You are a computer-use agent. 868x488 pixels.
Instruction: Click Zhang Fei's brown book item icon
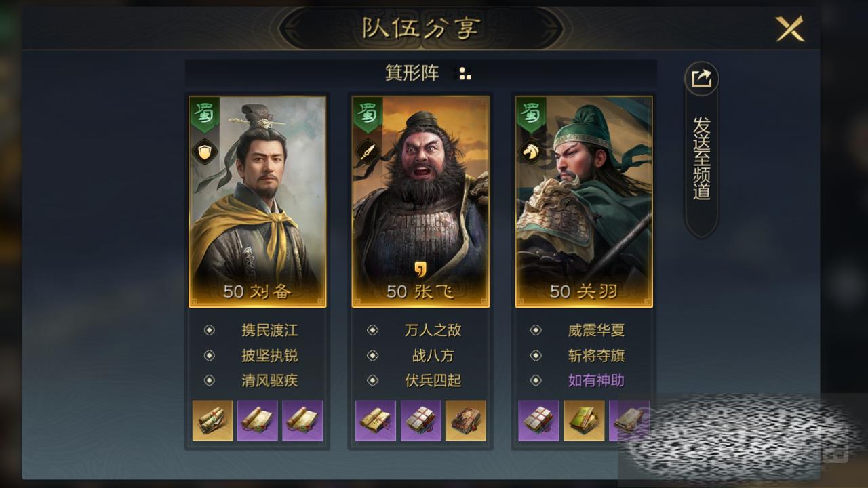(x=466, y=420)
